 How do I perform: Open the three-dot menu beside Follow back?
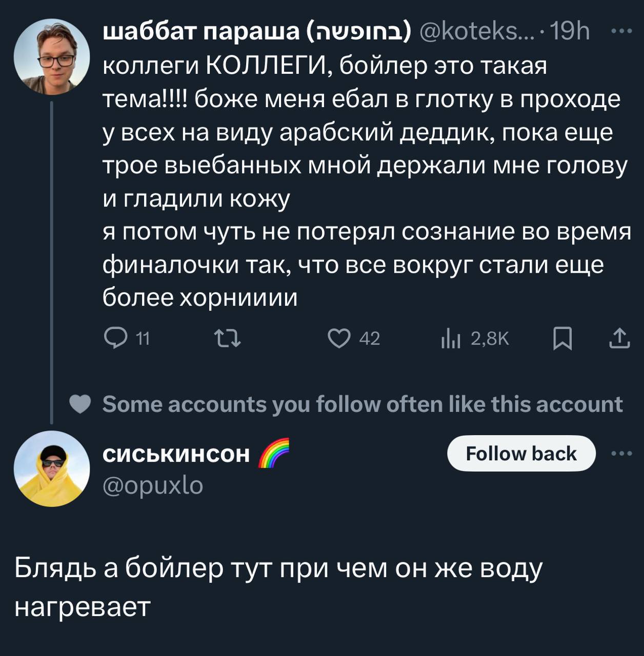(622, 454)
